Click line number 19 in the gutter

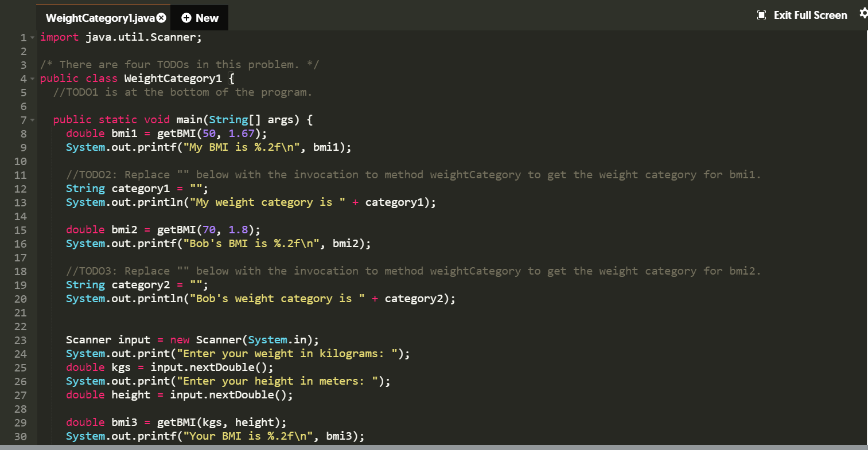coord(20,284)
